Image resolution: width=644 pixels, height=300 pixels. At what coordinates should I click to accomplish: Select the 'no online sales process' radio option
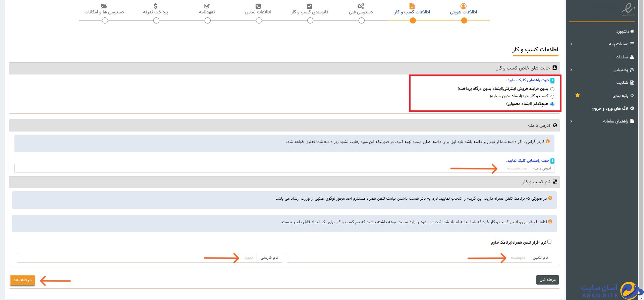[552, 89]
